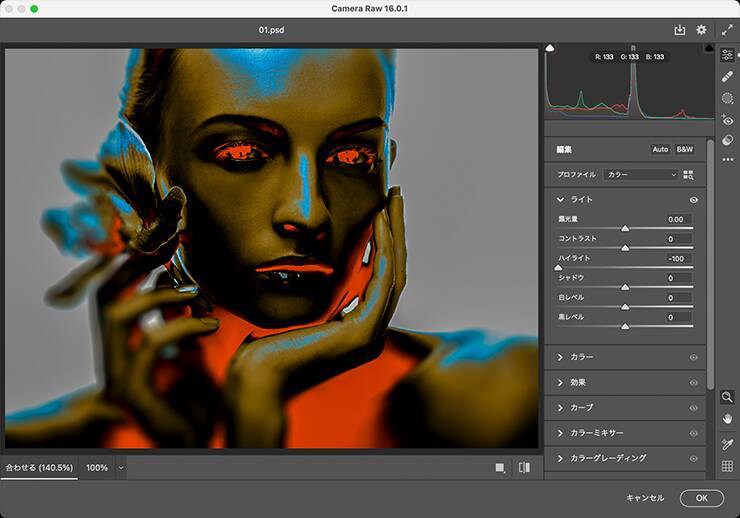Image resolution: width=740 pixels, height=518 pixels.
Task: Open the プロファイル dropdown
Action: pyautogui.click(x=641, y=174)
